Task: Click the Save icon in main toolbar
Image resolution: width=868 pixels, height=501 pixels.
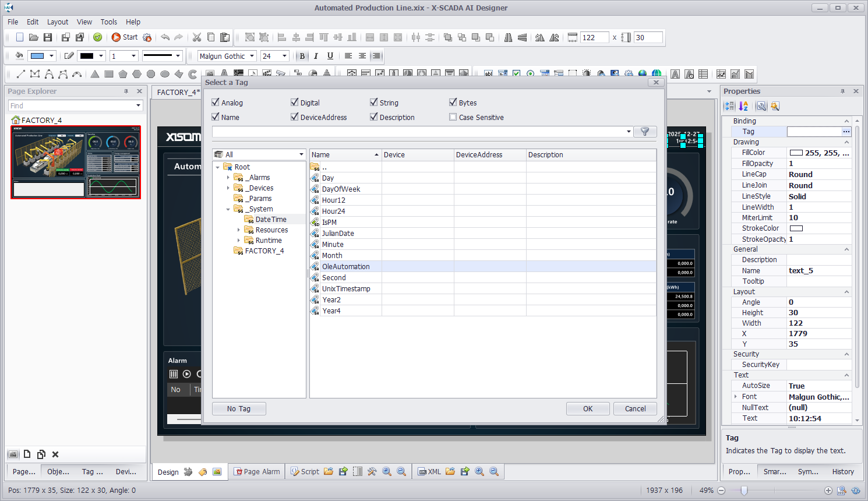Action: pyautogui.click(x=48, y=37)
